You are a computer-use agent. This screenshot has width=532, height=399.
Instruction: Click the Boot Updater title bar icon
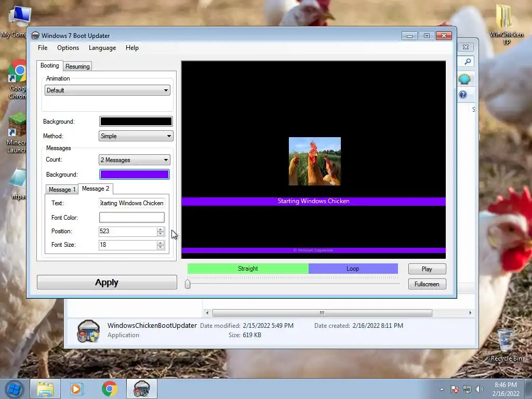[x=35, y=36]
